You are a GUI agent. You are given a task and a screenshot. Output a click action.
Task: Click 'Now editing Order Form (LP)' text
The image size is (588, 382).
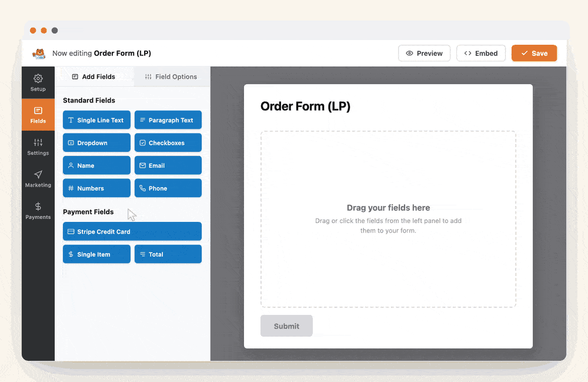(x=102, y=54)
